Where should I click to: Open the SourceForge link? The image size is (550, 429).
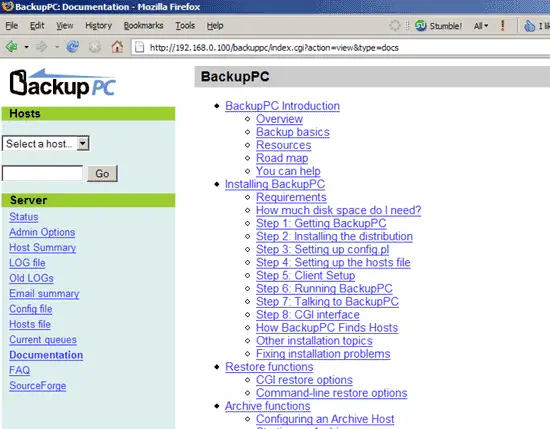tap(38, 386)
